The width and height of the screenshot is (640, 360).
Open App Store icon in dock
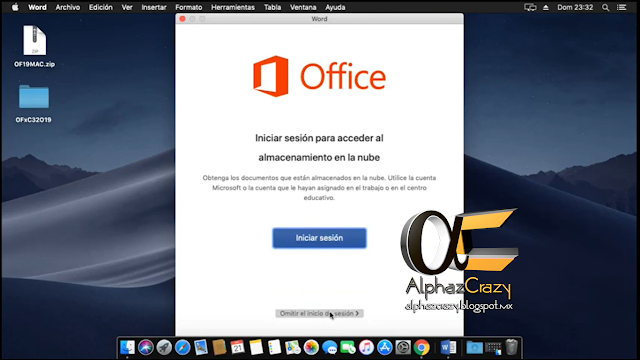384,347
